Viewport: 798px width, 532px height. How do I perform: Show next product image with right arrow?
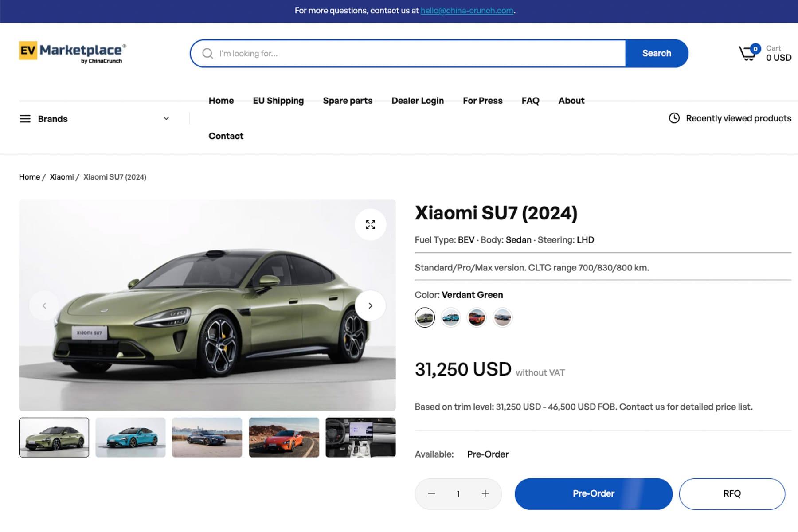point(370,305)
